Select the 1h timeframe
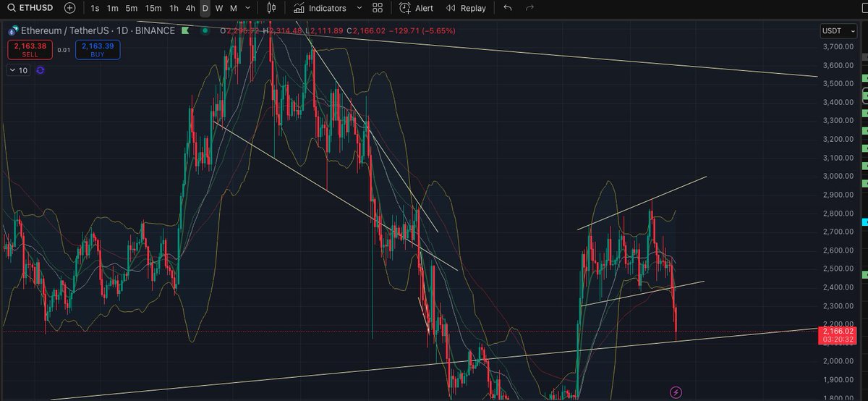868x401 pixels. pyautogui.click(x=174, y=8)
